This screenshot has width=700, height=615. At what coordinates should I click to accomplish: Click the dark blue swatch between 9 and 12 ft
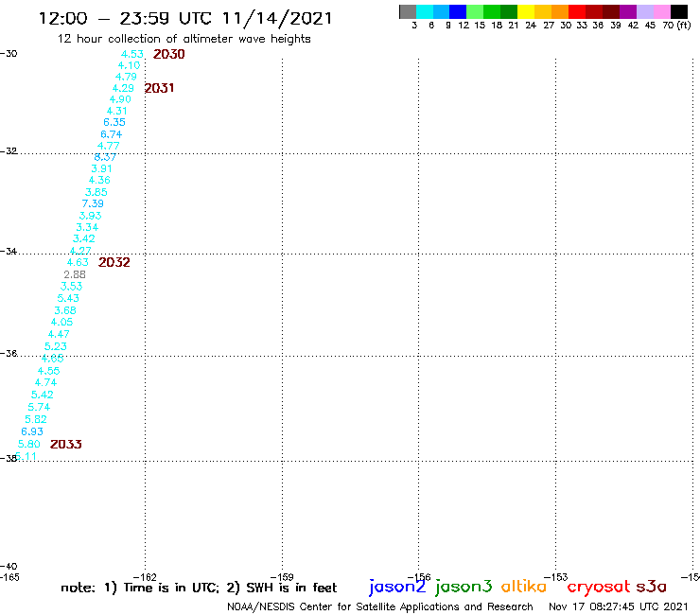[x=458, y=11]
